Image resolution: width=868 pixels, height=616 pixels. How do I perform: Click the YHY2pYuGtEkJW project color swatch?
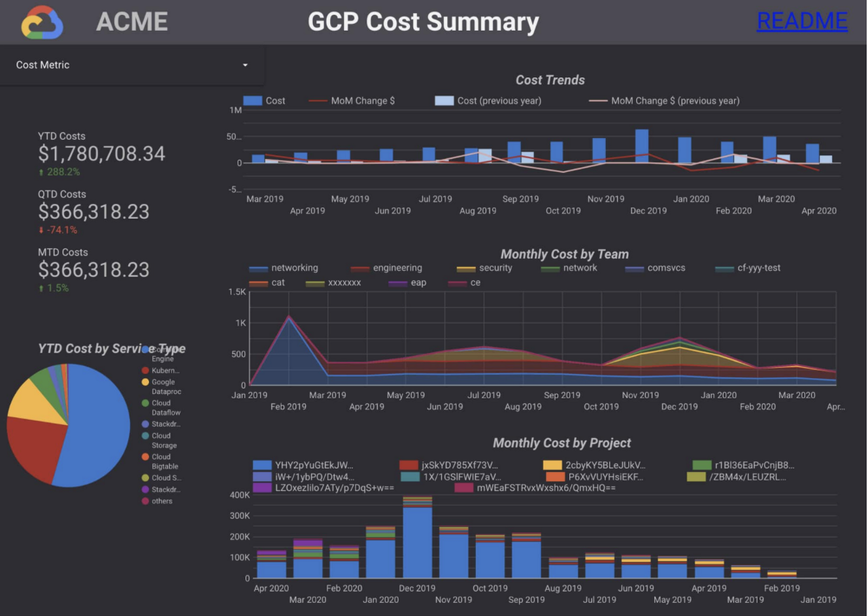261,466
